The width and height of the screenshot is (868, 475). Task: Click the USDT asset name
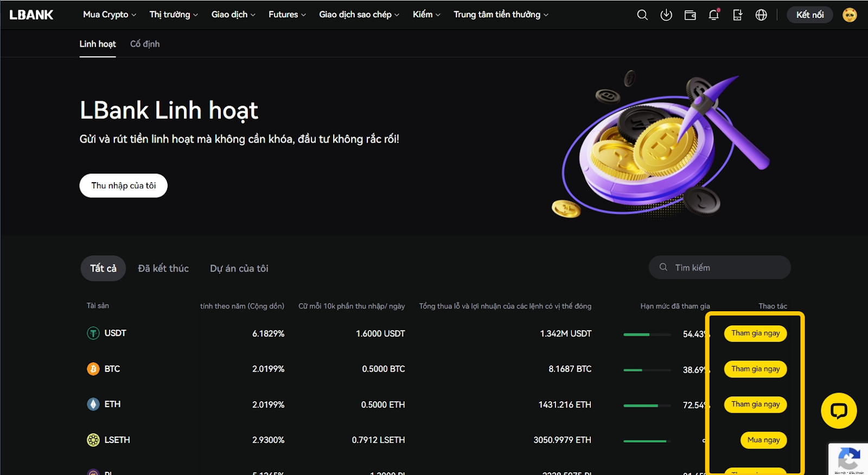tap(115, 333)
